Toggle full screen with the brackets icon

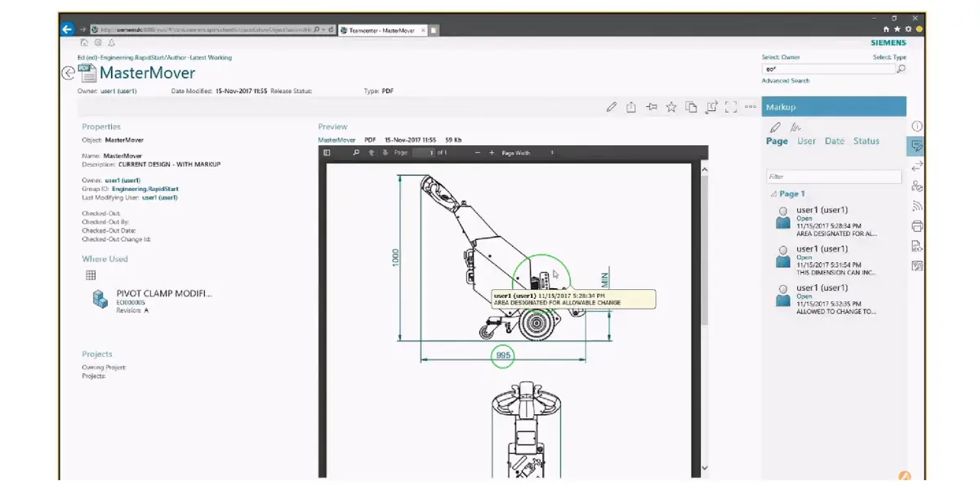click(x=731, y=107)
